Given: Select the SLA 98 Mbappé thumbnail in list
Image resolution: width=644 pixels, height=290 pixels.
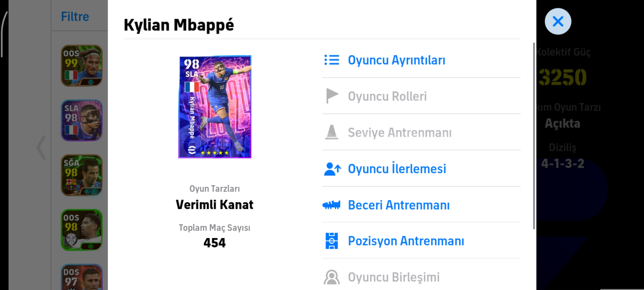Looking at the screenshot, I should pos(82,120).
